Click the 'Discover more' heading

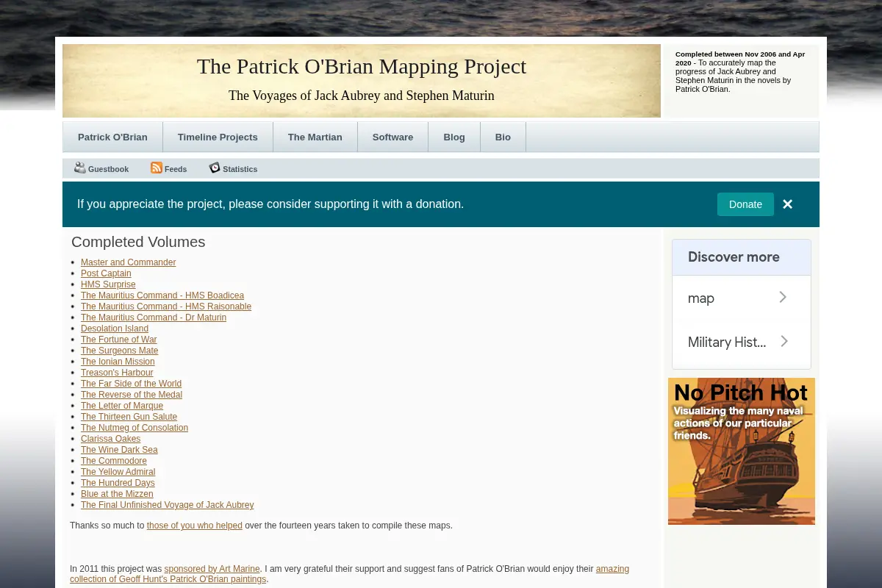click(734, 257)
